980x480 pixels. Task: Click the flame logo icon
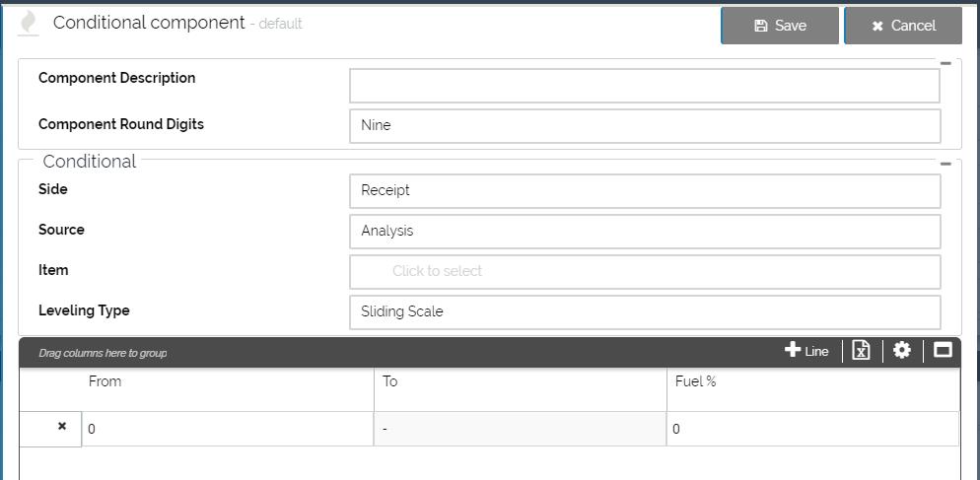pyautogui.click(x=30, y=24)
